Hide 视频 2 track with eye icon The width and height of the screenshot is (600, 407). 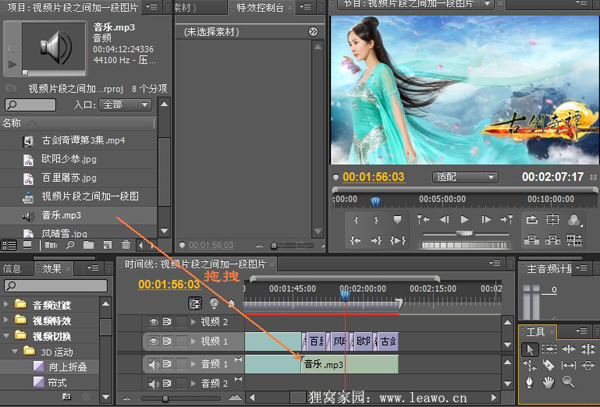coord(153,322)
